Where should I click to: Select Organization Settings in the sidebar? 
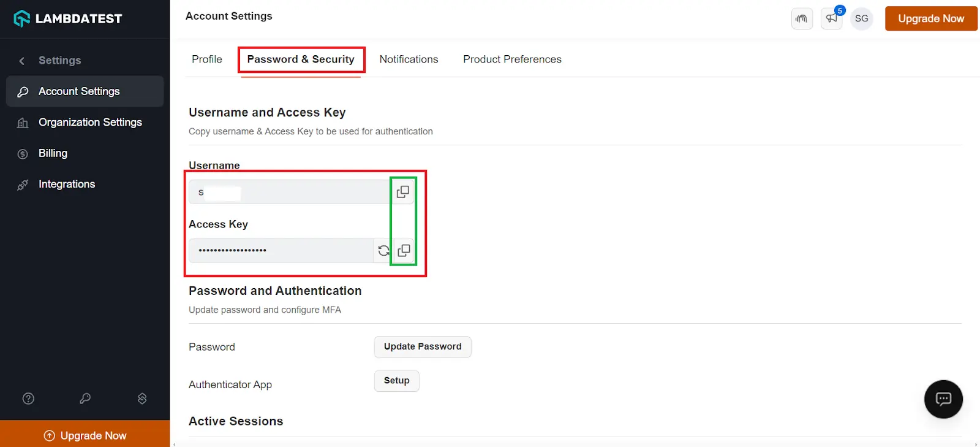pyautogui.click(x=90, y=122)
